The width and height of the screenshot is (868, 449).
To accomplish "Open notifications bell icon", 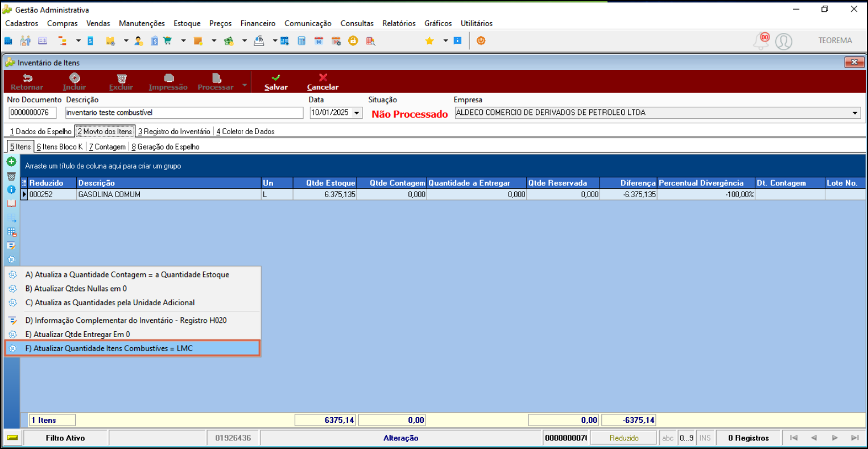I will coord(762,41).
